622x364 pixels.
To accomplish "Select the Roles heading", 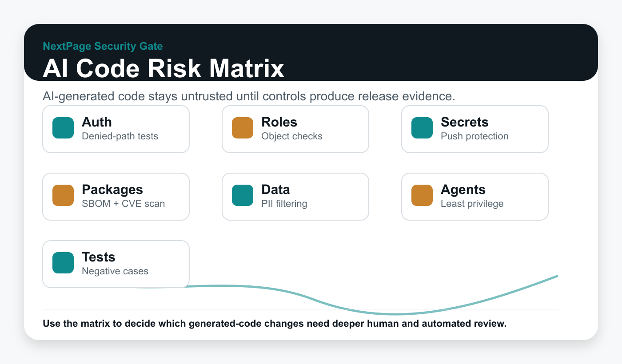I will click(279, 122).
